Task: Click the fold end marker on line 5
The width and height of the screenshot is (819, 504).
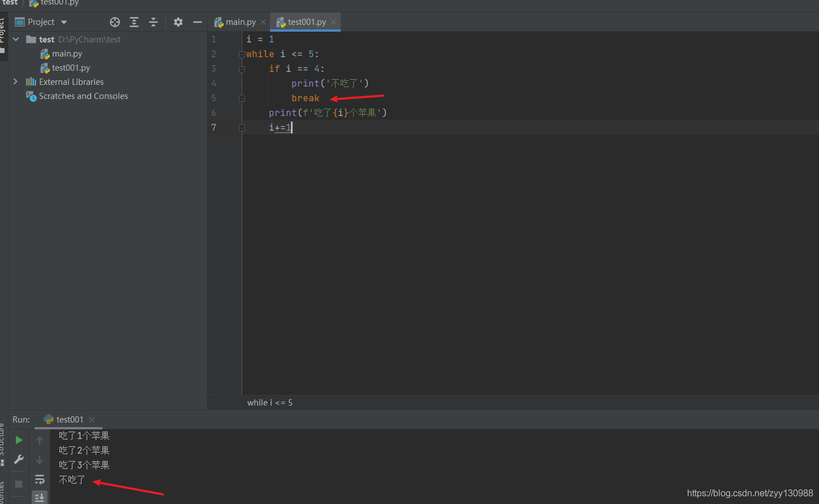Action: pyautogui.click(x=242, y=98)
